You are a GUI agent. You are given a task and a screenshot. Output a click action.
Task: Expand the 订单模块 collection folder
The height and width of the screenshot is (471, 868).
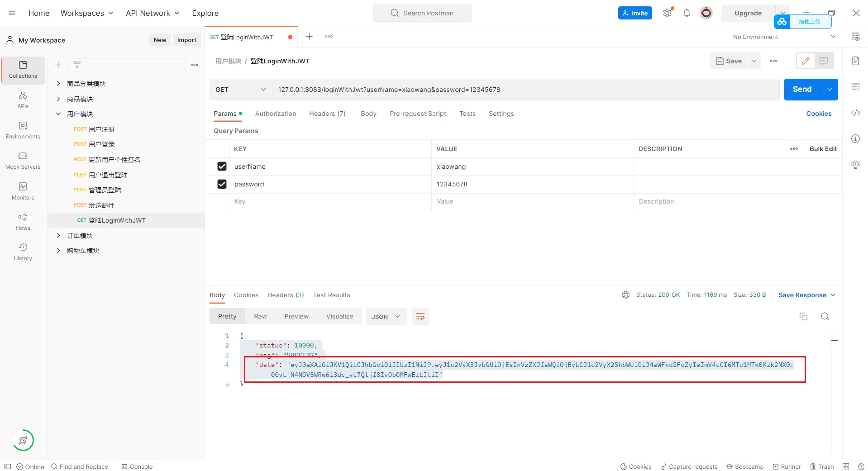click(x=58, y=236)
